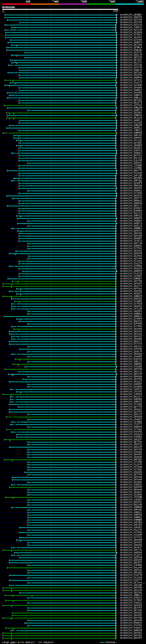This screenshot has width=146, height=644.
Task: Select the UniRef100_Q40934 label
Action: pos(131,75)
